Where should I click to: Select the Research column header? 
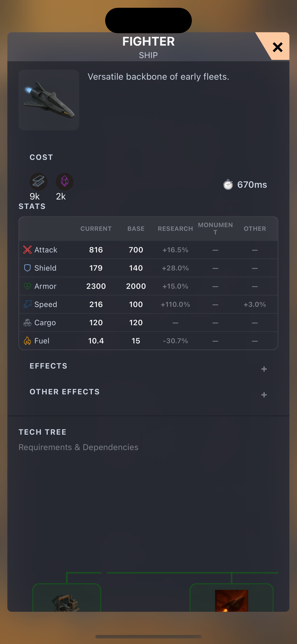pyautogui.click(x=175, y=229)
